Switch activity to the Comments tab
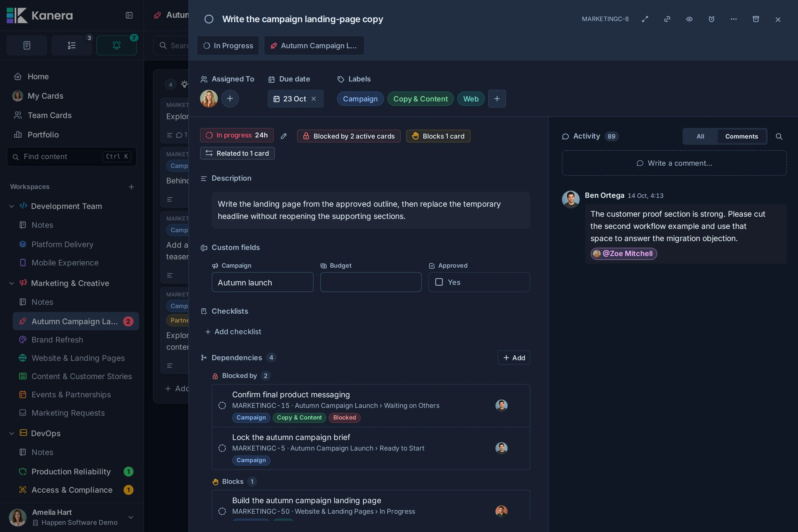Image resolution: width=798 pixels, height=532 pixels. 741,136
